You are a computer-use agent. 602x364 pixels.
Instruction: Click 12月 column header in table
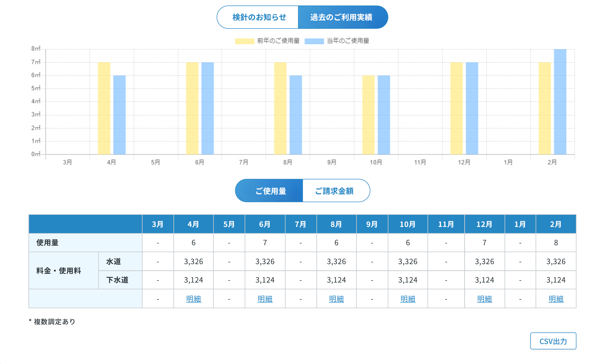coord(484,224)
